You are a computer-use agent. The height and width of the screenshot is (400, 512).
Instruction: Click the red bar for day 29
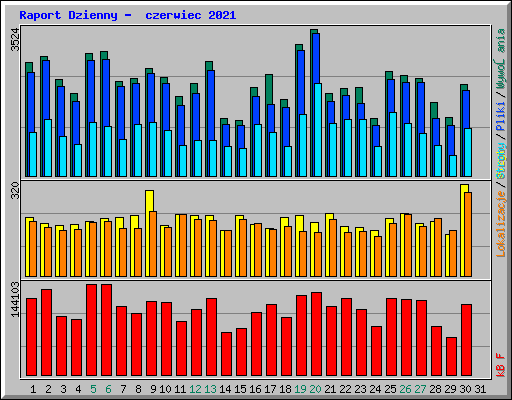click(x=451, y=357)
